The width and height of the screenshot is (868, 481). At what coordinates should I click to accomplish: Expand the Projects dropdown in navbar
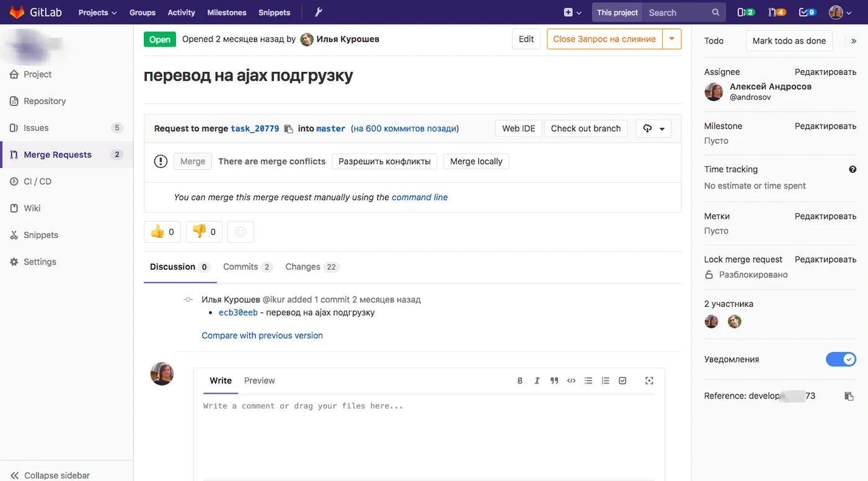97,12
